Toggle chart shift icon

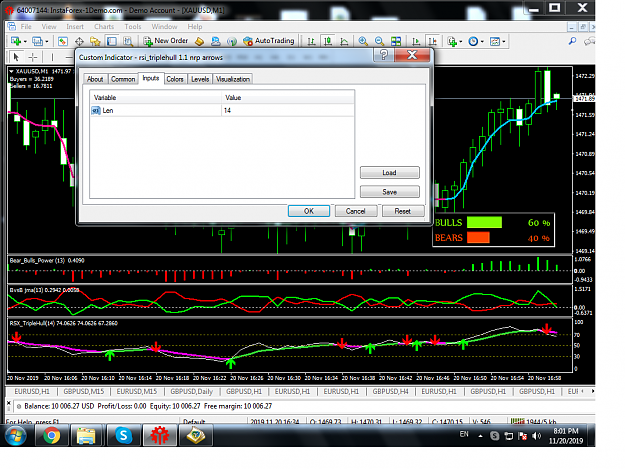[x=432, y=41]
